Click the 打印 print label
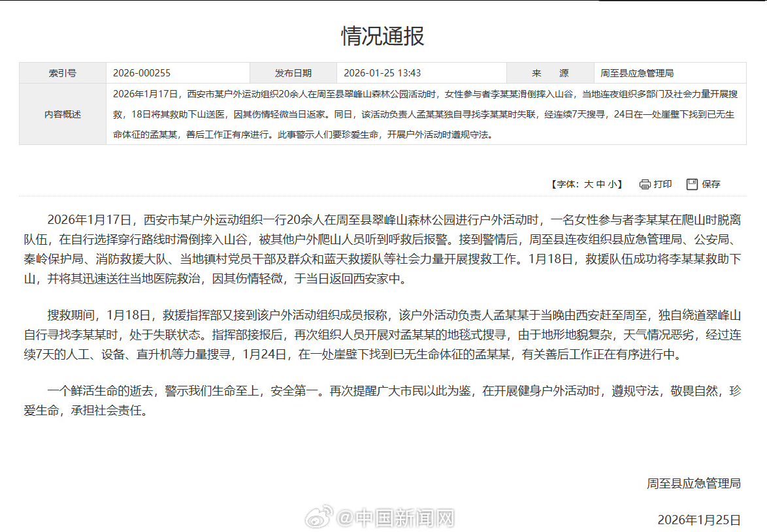 (661, 184)
